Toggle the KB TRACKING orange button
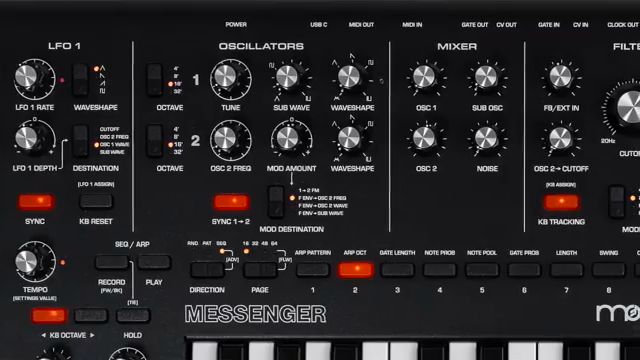Viewport: 640px width, 360px height. (x=561, y=202)
